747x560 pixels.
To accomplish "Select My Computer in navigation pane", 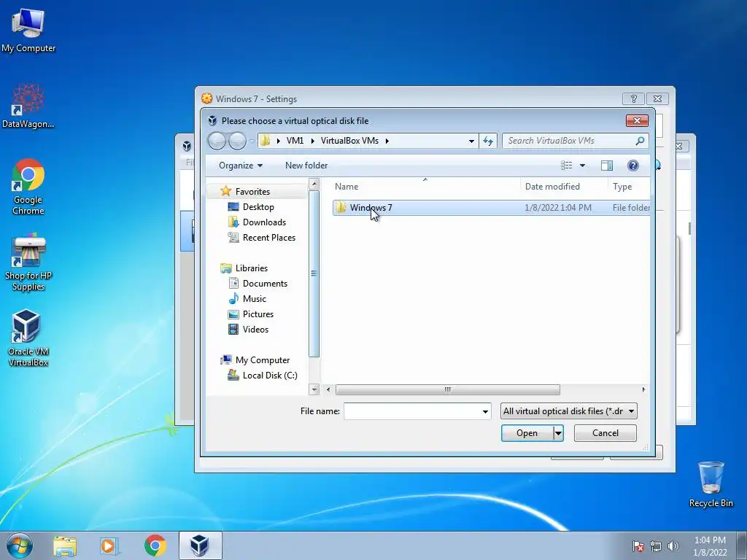I will (x=262, y=360).
